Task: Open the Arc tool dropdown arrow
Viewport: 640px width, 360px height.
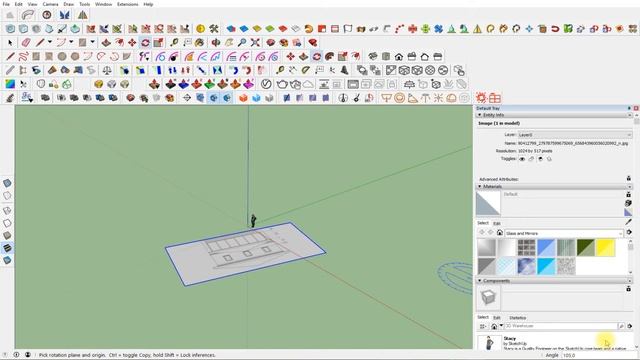Action: click(71, 42)
